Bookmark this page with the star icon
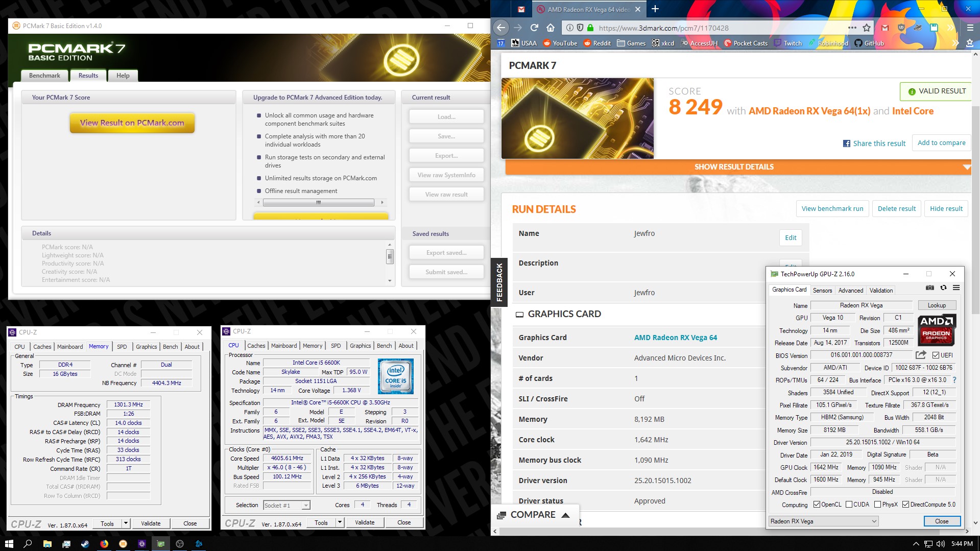The height and width of the screenshot is (551, 980). 866,28
